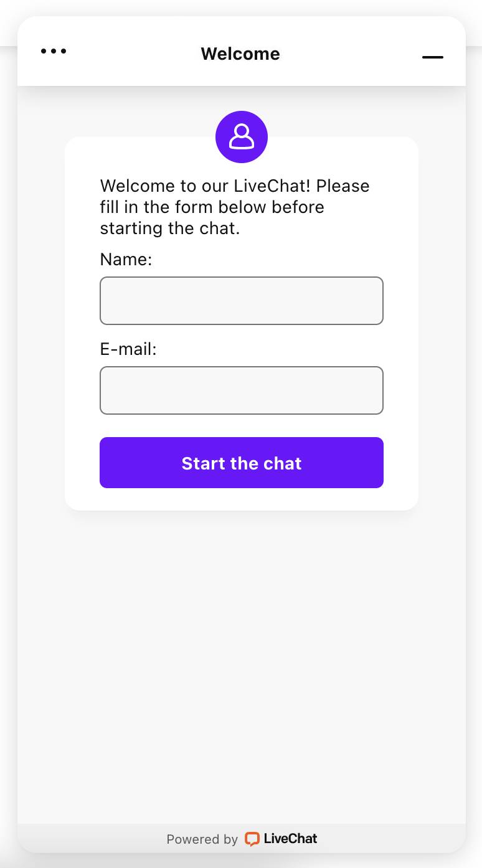The height and width of the screenshot is (868, 482).
Task: Click the header bar between menu and title
Action: pos(131,54)
